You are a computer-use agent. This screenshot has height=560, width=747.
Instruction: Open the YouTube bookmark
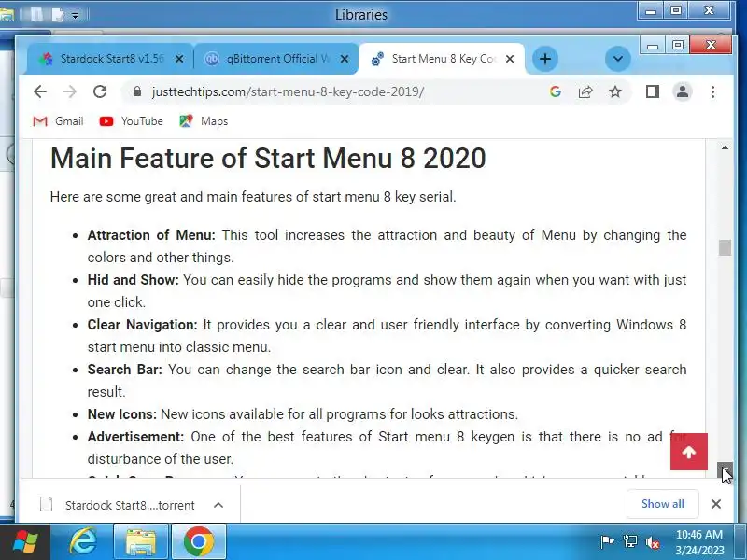tap(131, 121)
